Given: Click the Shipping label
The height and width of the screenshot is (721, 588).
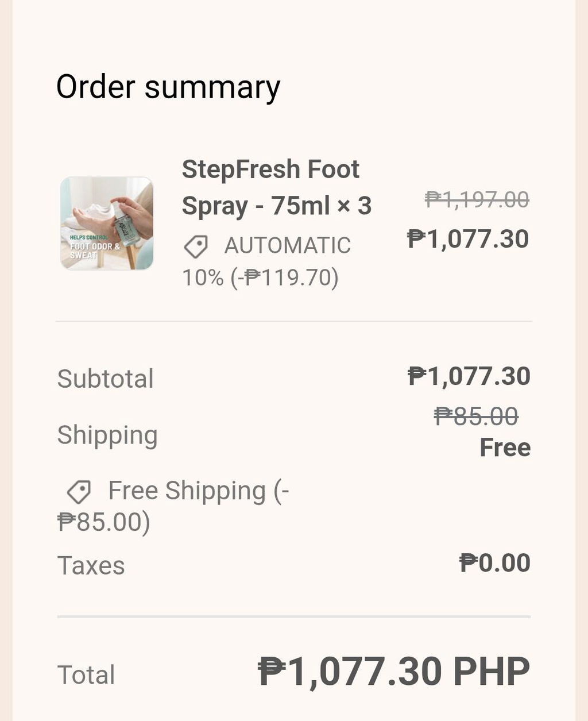Looking at the screenshot, I should tap(107, 435).
